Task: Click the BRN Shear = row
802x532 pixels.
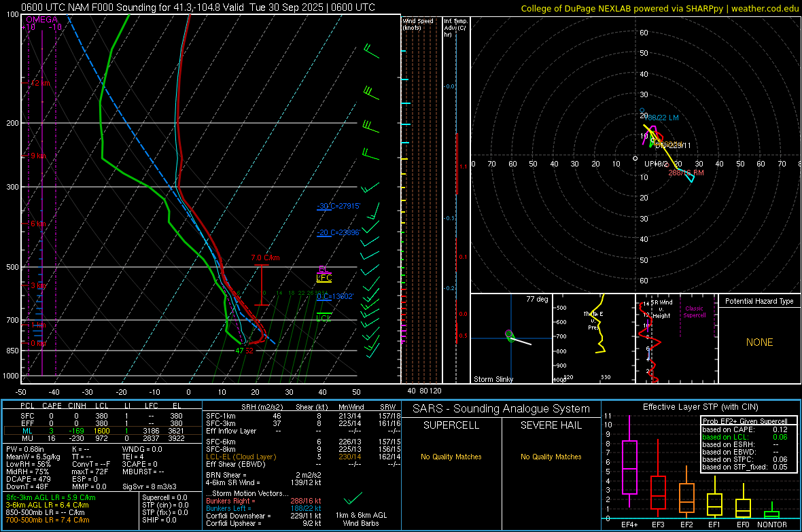Action: (x=264, y=475)
